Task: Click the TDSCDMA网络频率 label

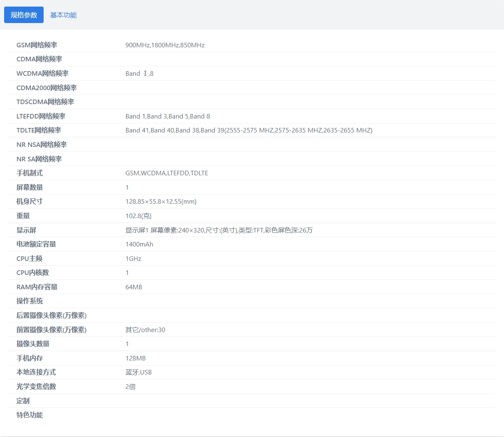Action: [45, 102]
